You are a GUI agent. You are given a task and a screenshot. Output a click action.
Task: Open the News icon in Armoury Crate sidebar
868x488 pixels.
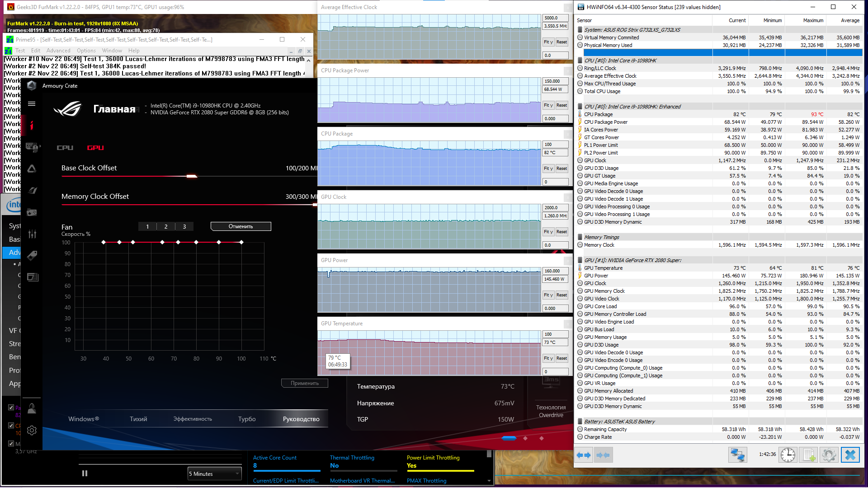pos(32,277)
